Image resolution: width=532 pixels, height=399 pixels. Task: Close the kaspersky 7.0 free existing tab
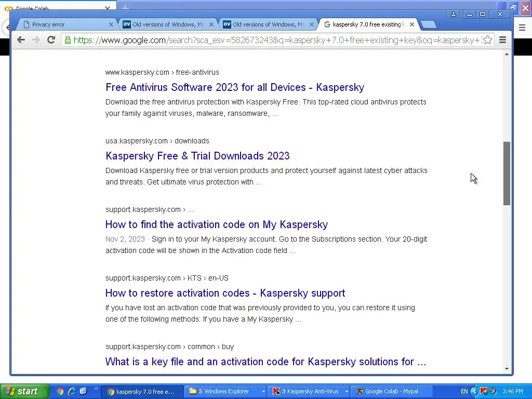412,24
